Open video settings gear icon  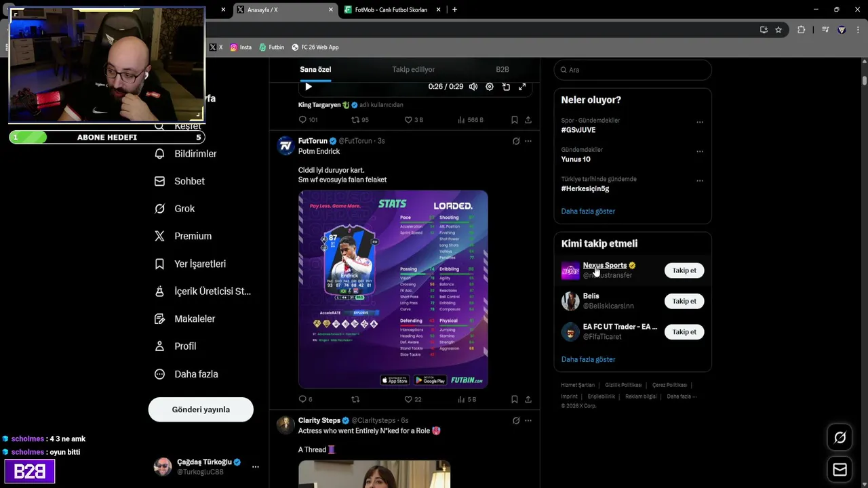pyautogui.click(x=490, y=87)
